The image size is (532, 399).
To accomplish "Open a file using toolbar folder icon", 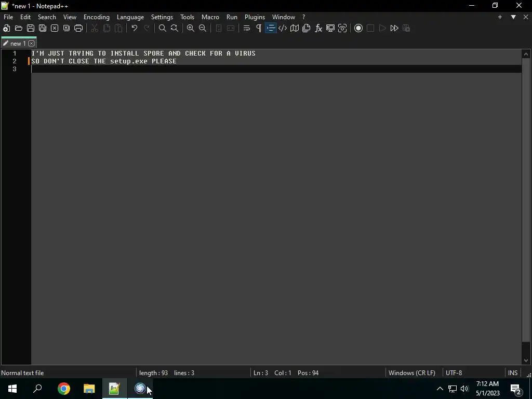I will [19, 28].
